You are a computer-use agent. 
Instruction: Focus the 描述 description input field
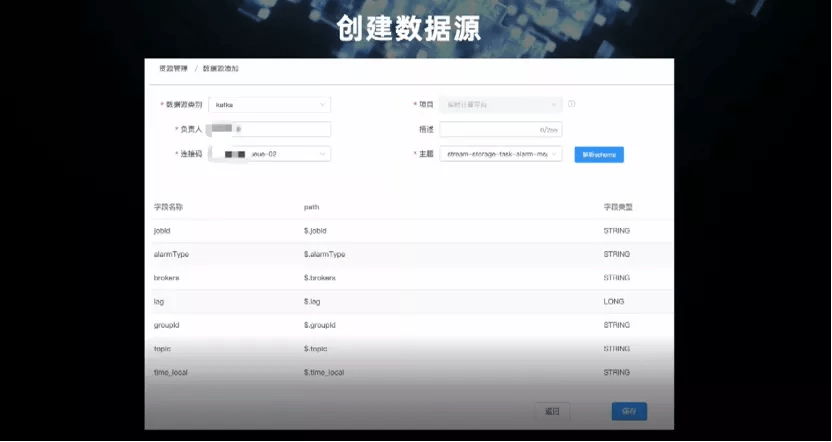click(500, 129)
